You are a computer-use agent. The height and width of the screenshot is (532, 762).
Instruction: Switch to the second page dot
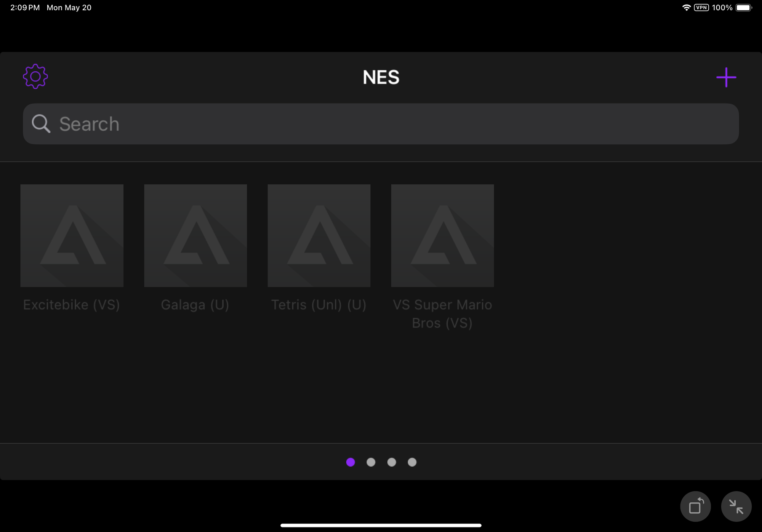pos(371,462)
